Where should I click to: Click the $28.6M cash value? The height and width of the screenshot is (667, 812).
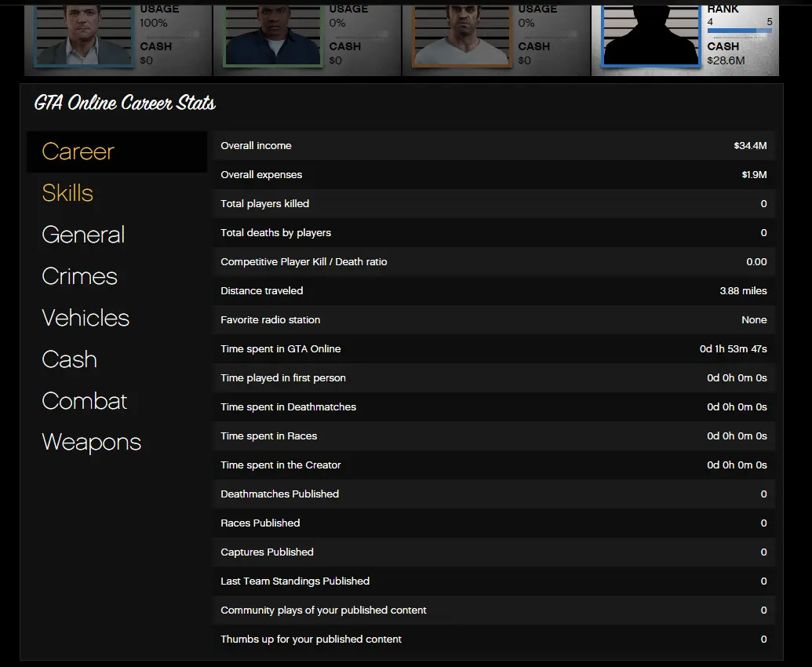[x=726, y=60]
